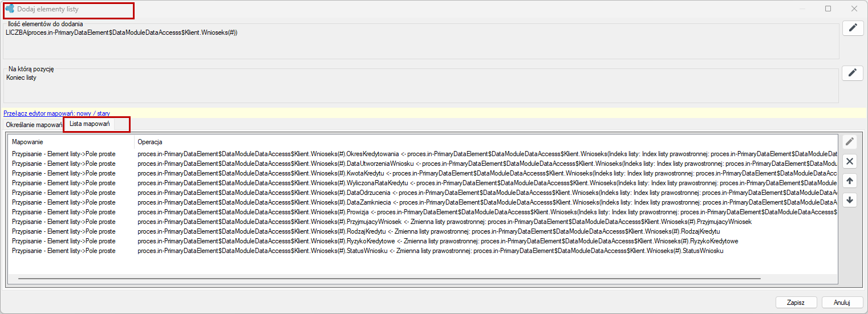The width and height of the screenshot is (868, 314).
Task: Select the mapping row for DataOdrzucenia
Action: (423, 193)
